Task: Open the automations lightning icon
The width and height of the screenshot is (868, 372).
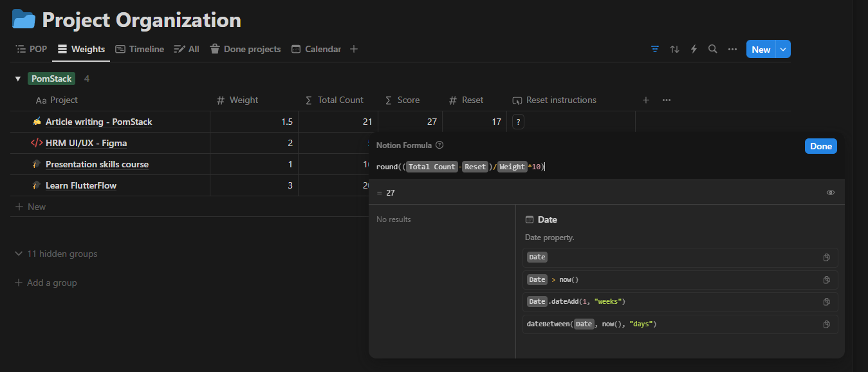Action: 694,49
